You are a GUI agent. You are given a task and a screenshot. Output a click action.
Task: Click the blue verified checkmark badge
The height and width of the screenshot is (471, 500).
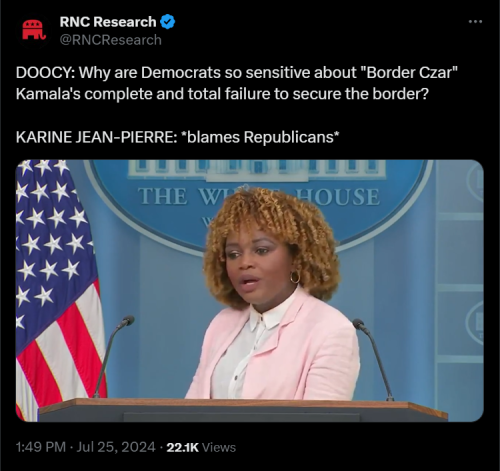[167, 22]
